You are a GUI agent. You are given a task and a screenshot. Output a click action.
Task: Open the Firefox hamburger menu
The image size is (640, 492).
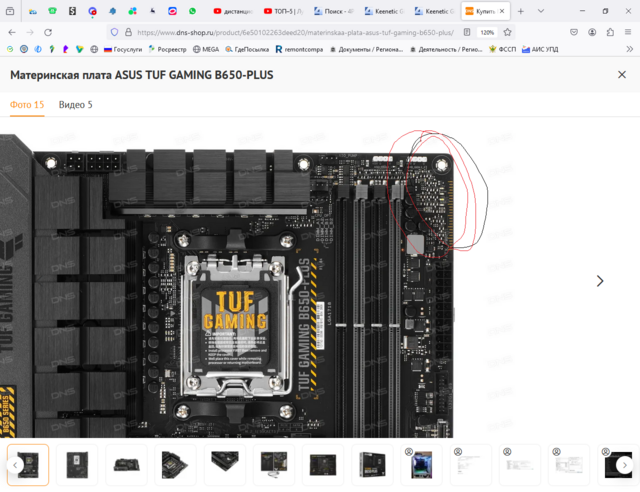pos(628,32)
